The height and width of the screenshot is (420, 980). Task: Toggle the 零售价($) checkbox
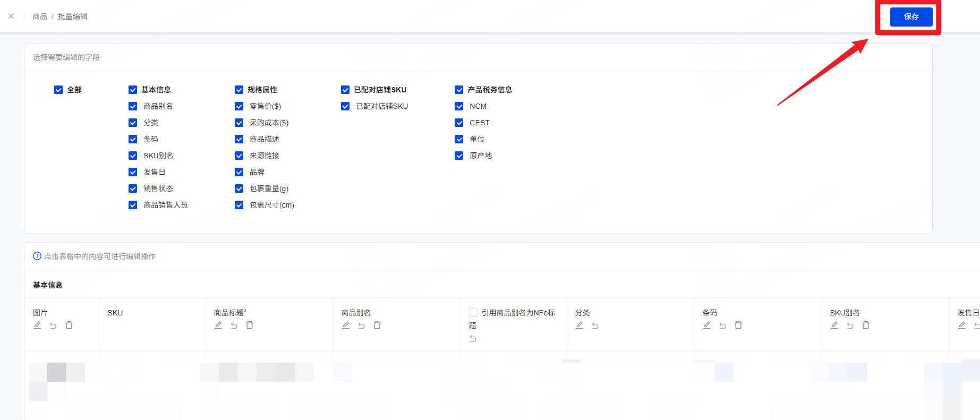(x=239, y=106)
